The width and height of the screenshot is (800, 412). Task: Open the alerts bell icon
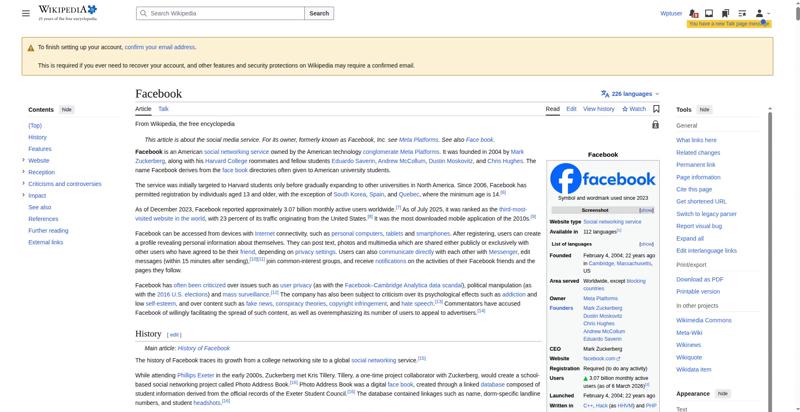click(693, 13)
